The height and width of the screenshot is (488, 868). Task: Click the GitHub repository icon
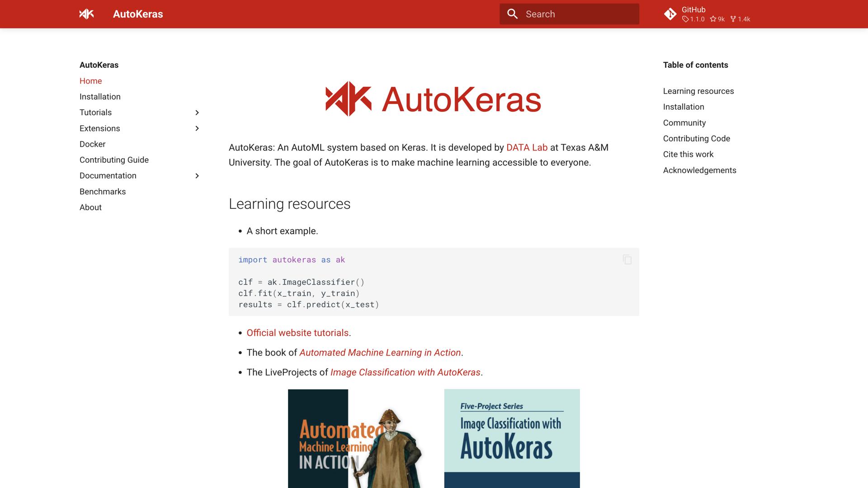click(670, 14)
